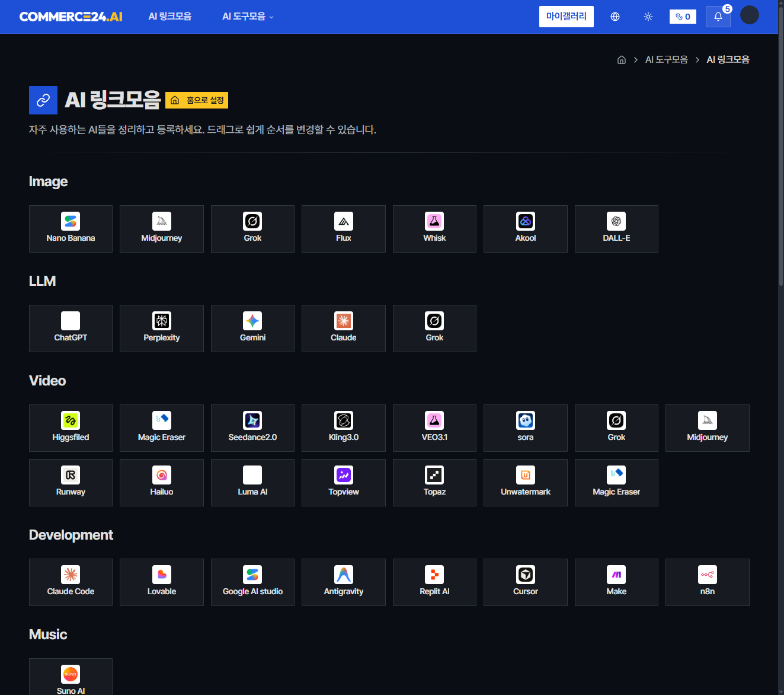This screenshot has width=784, height=695.
Task: Open the Lovable link tile
Action: click(x=162, y=582)
